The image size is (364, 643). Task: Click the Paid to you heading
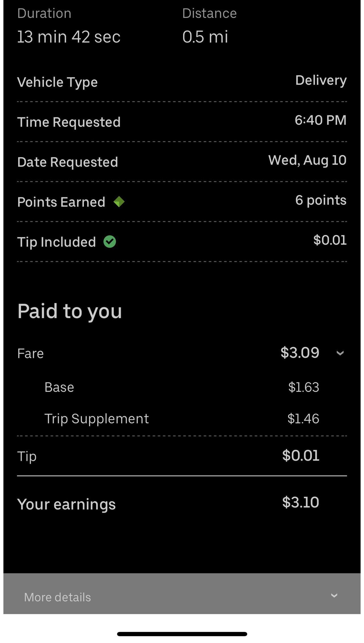pyautogui.click(x=70, y=311)
